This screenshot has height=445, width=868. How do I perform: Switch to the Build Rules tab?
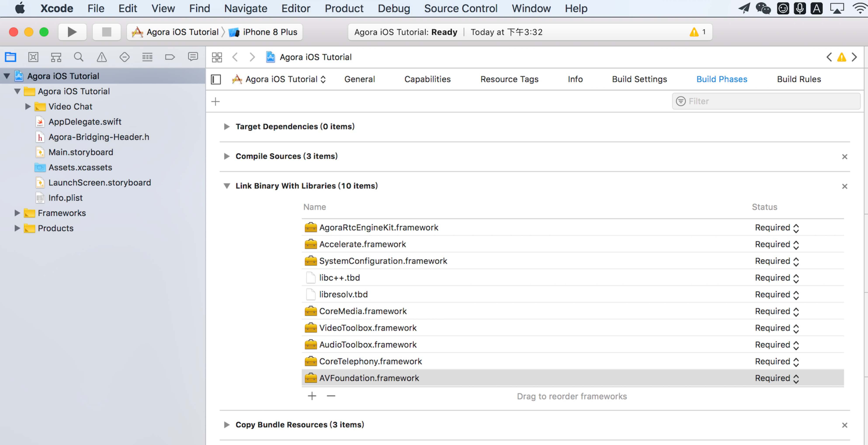pyautogui.click(x=799, y=79)
